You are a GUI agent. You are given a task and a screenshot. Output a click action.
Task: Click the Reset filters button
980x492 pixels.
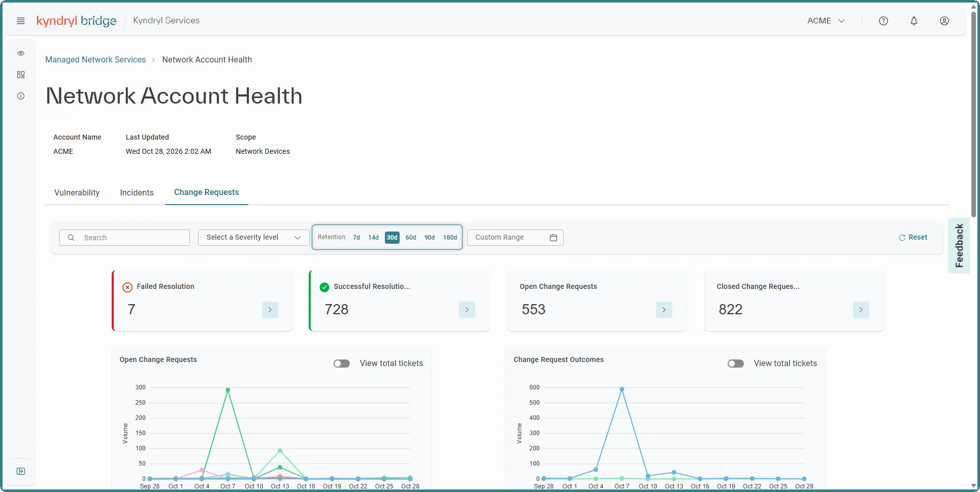tap(913, 238)
